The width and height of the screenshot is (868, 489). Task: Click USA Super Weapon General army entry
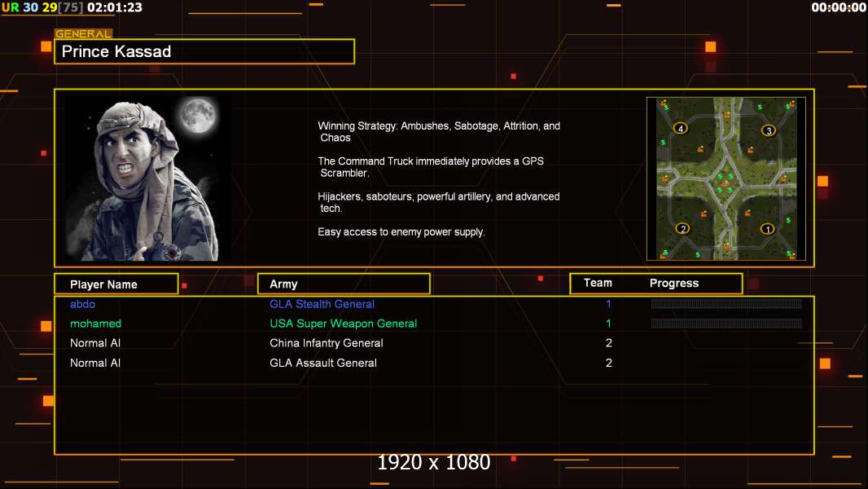point(344,324)
